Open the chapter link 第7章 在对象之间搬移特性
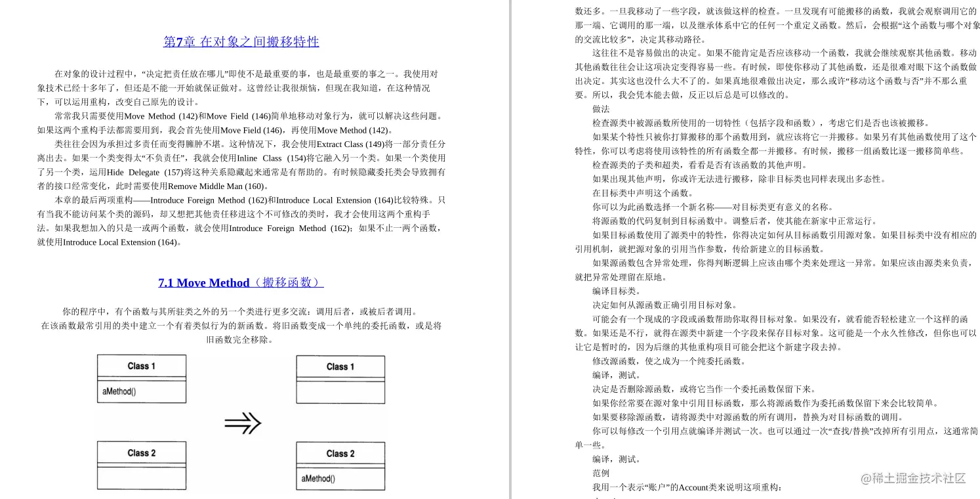Viewport: 980px width, 499px height. (x=240, y=41)
